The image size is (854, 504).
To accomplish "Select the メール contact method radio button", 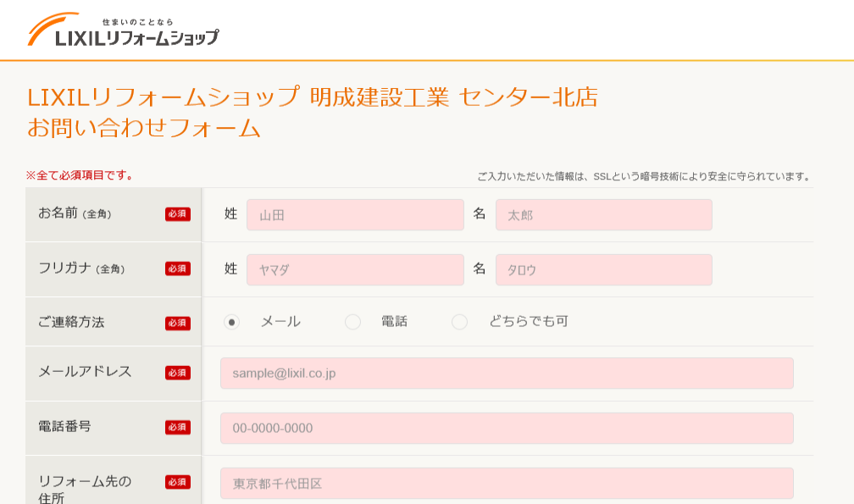I will pyautogui.click(x=231, y=322).
